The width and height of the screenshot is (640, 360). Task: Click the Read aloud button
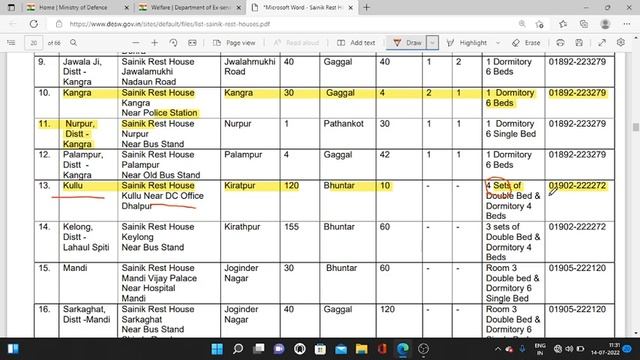tap(296, 42)
